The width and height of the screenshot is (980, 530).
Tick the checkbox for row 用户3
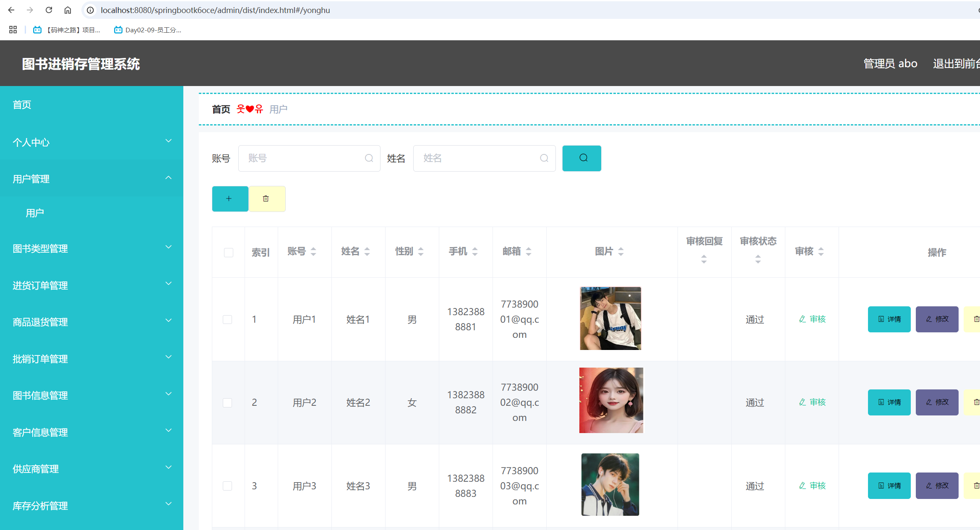[x=227, y=486]
